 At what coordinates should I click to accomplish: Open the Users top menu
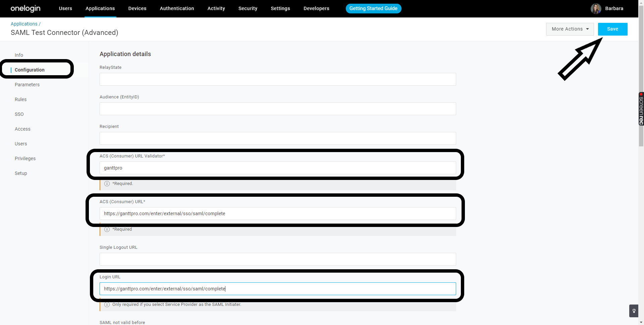pyautogui.click(x=65, y=8)
